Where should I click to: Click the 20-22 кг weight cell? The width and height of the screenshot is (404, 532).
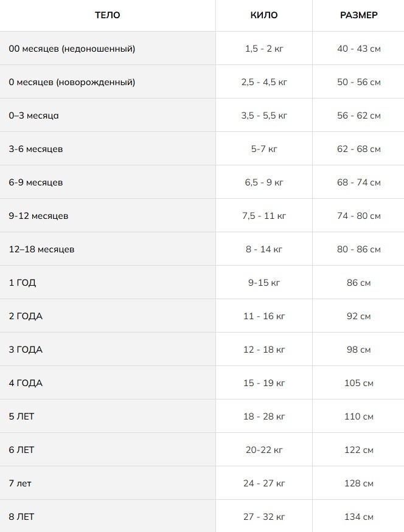[x=264, y=450]
